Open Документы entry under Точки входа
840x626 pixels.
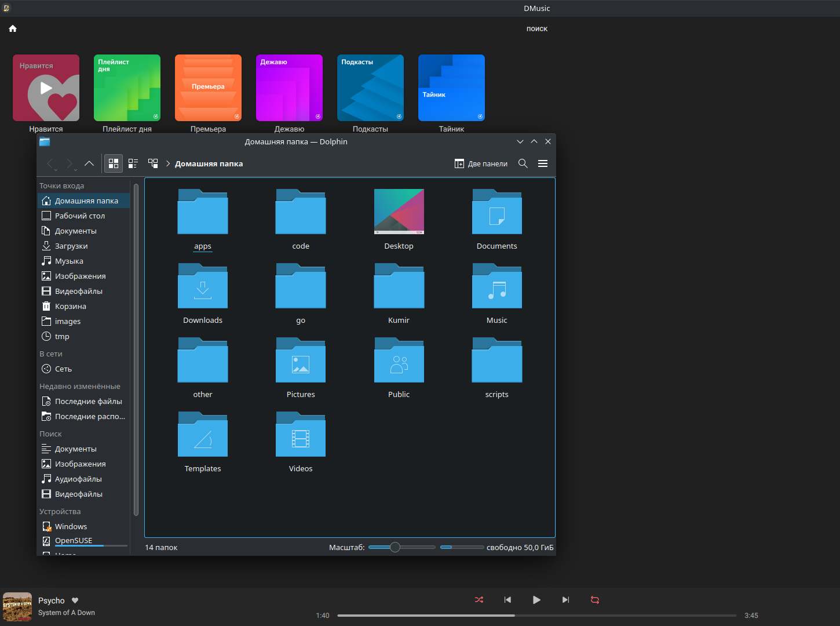click(x=84, y=231)
